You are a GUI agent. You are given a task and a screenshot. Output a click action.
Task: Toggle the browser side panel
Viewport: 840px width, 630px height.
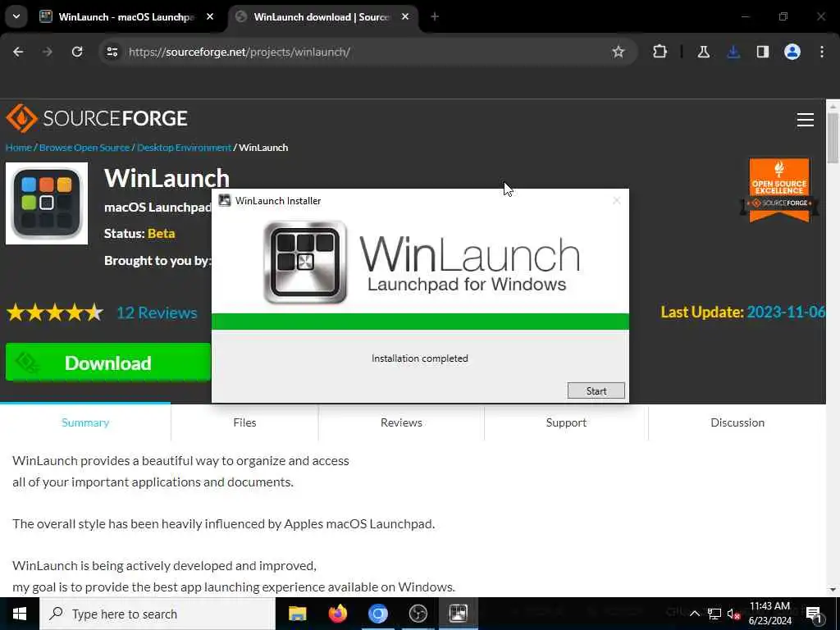click(x=763, y=52)
